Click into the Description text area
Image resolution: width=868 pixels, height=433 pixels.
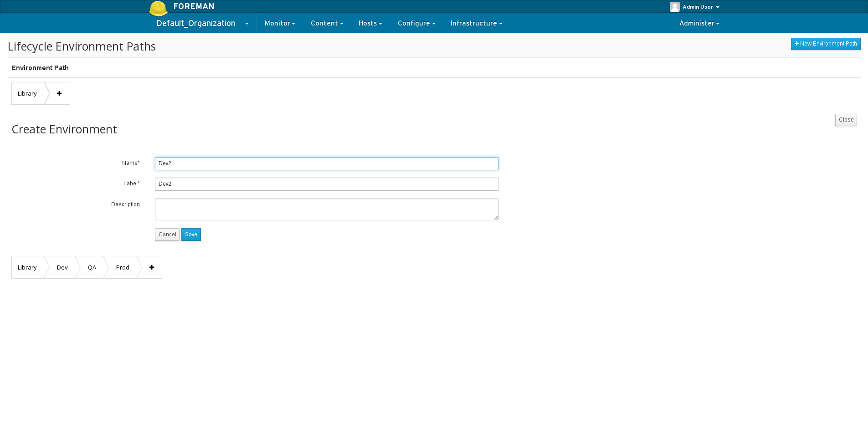click(327, 209)
